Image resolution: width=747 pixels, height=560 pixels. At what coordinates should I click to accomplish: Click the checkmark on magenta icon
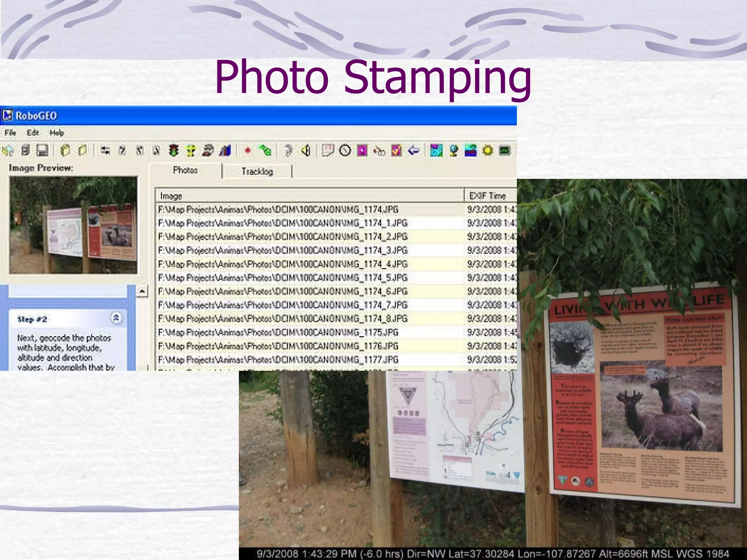tap(396, 150)
